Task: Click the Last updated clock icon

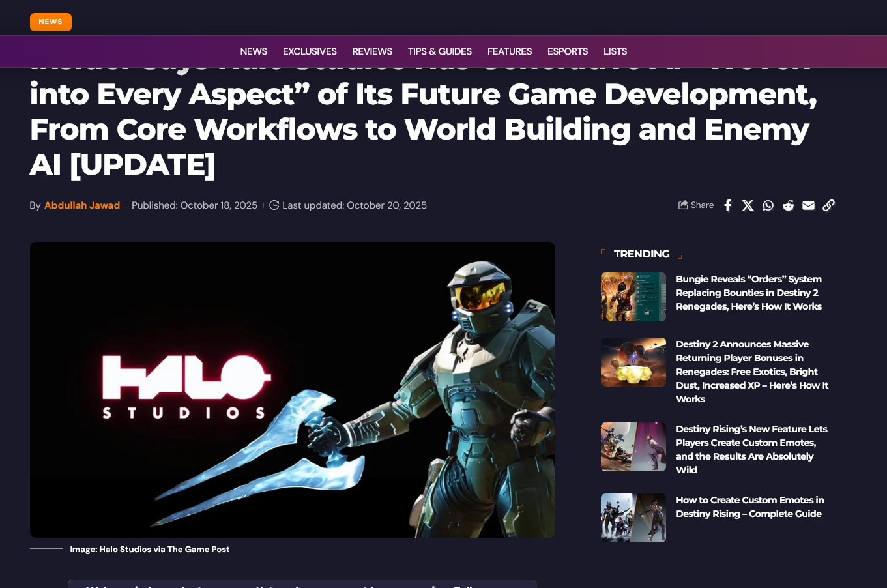Action: coord(274,205)
